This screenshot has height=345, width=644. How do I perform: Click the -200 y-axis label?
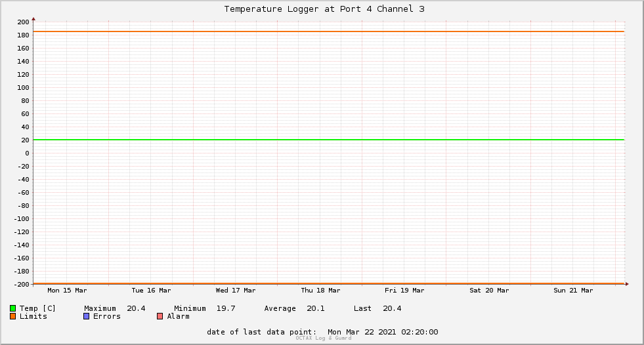(x=22, y=284)
